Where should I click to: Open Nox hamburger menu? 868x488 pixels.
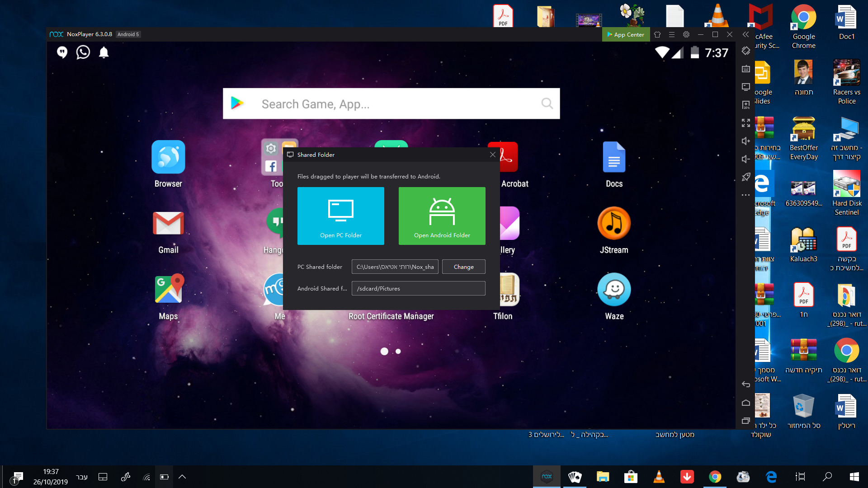[x=672, y=34]
